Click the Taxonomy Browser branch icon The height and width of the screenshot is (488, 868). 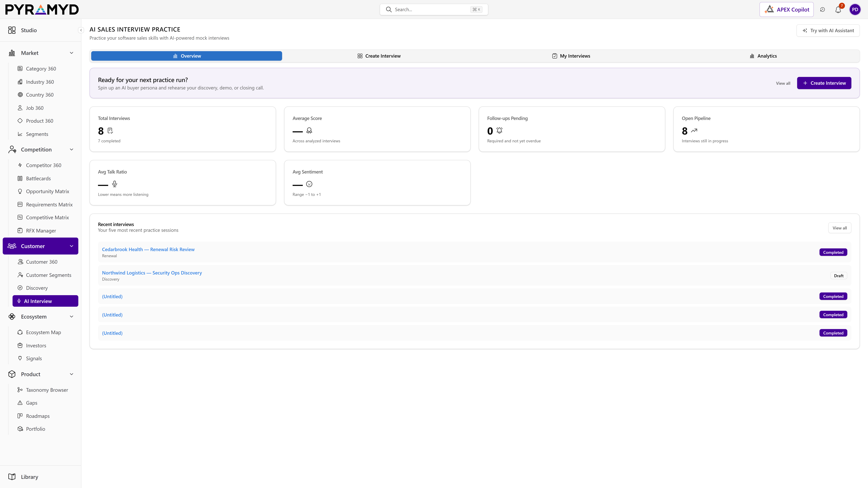[x=20, y=390]
